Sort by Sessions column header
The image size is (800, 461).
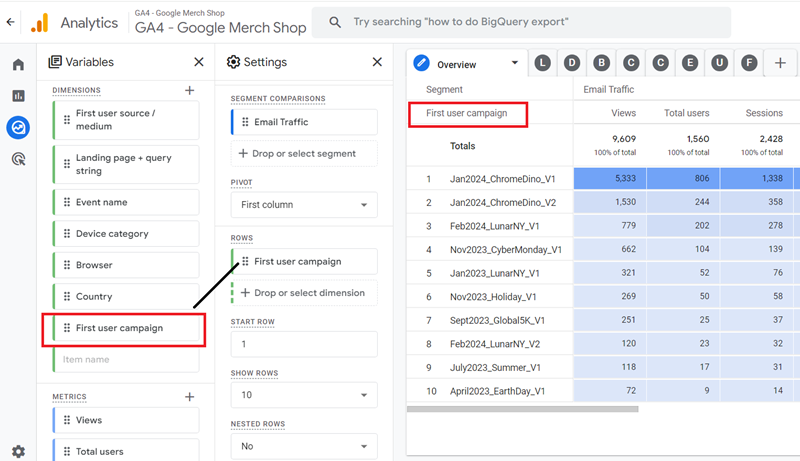(x=764, y=113)
